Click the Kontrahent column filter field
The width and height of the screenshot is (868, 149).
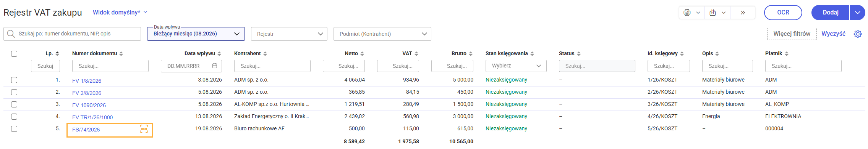(272, 66)
